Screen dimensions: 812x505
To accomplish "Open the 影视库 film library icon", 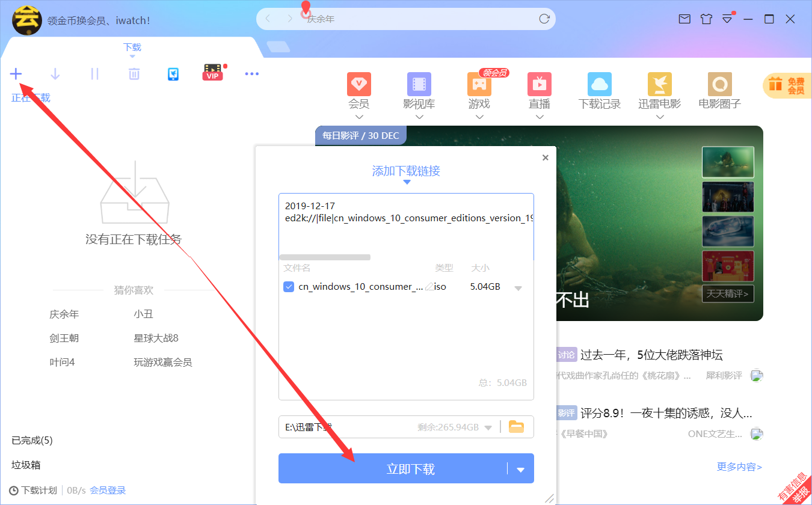I will click(x=419, y=85).
